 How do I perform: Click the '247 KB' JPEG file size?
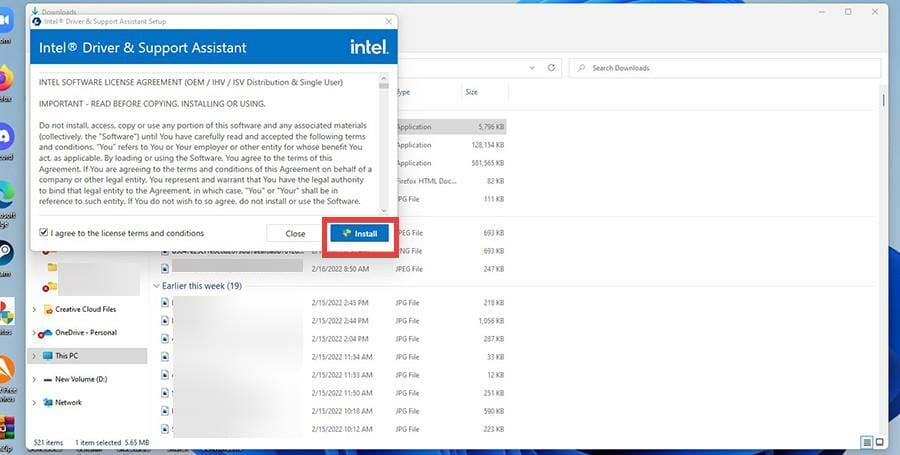[494, 269]
